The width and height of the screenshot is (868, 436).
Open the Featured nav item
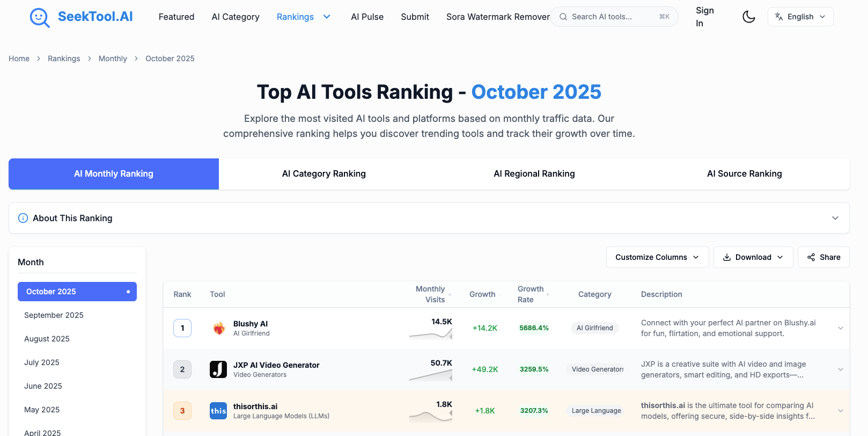(x=176, y=17)
